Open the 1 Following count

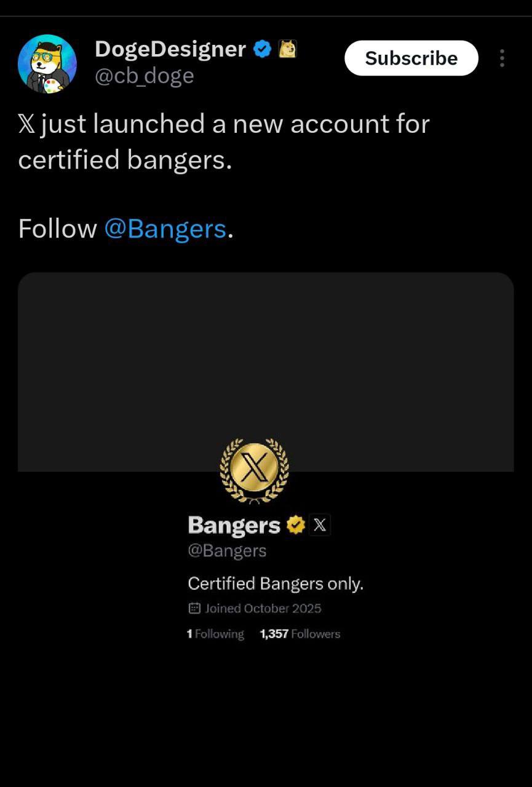point(215,634)
